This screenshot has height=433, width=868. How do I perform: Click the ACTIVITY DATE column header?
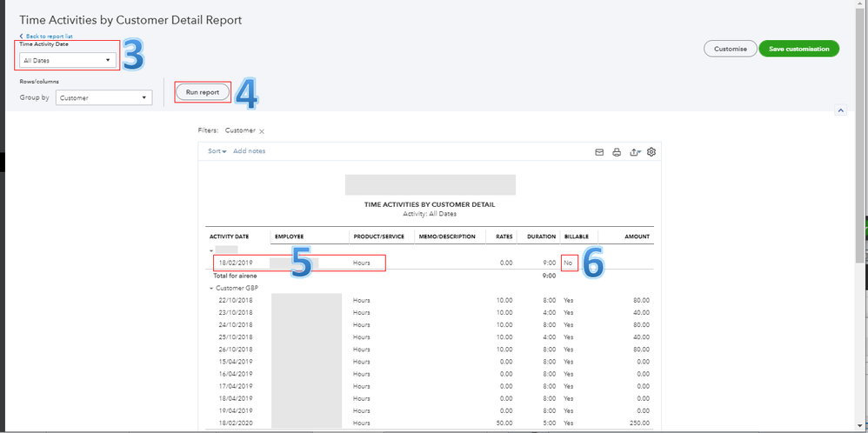(x=230, y=236)
